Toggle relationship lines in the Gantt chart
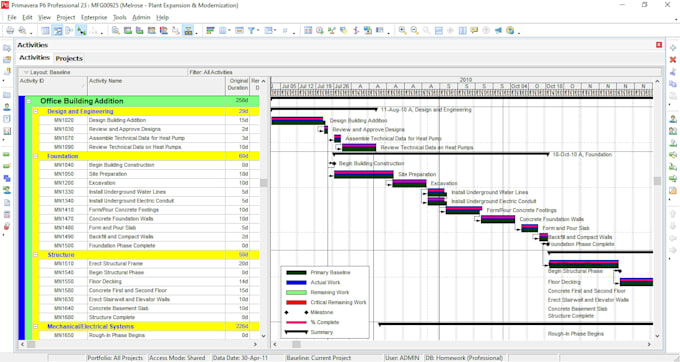Image resolution: width=680 pixels, height=362 pixels. click(81, 30)
